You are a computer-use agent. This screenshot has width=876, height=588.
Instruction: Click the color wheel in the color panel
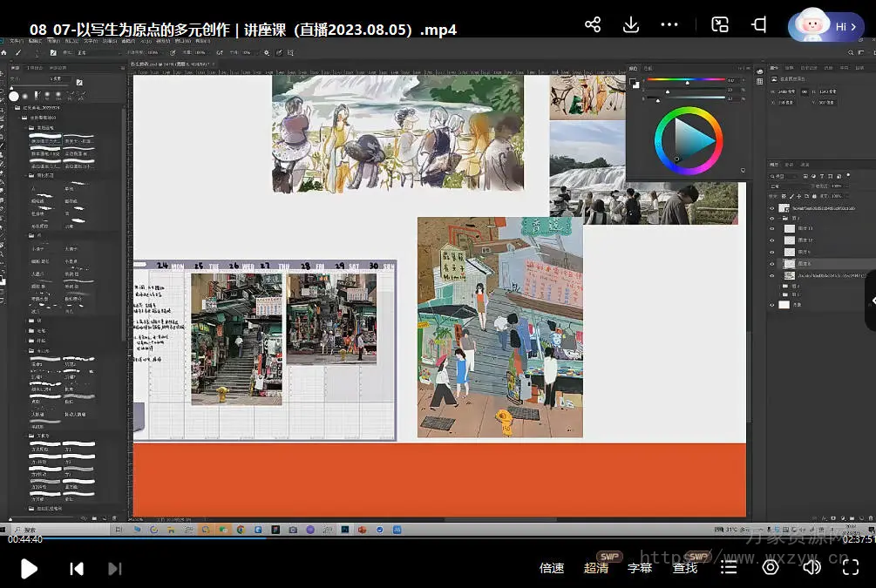pyautogui.click(x=688, y=139)
